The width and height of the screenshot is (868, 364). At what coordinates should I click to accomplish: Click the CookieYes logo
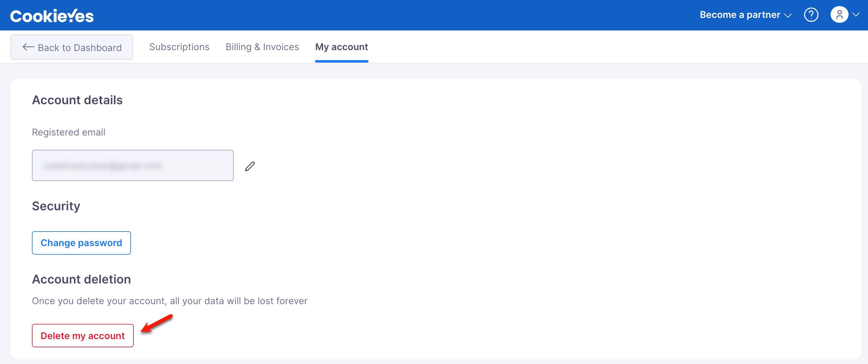[52, 15]
